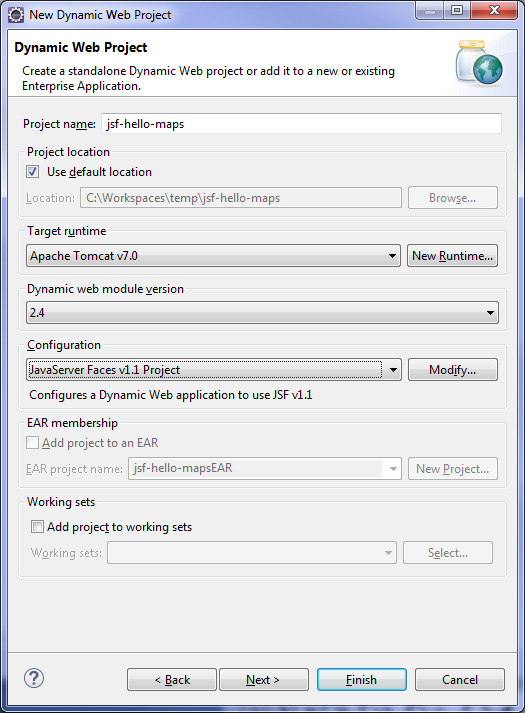The image size is (525, 713).
Task: Cancel the new project wizard
Action: tap(460, 679)
